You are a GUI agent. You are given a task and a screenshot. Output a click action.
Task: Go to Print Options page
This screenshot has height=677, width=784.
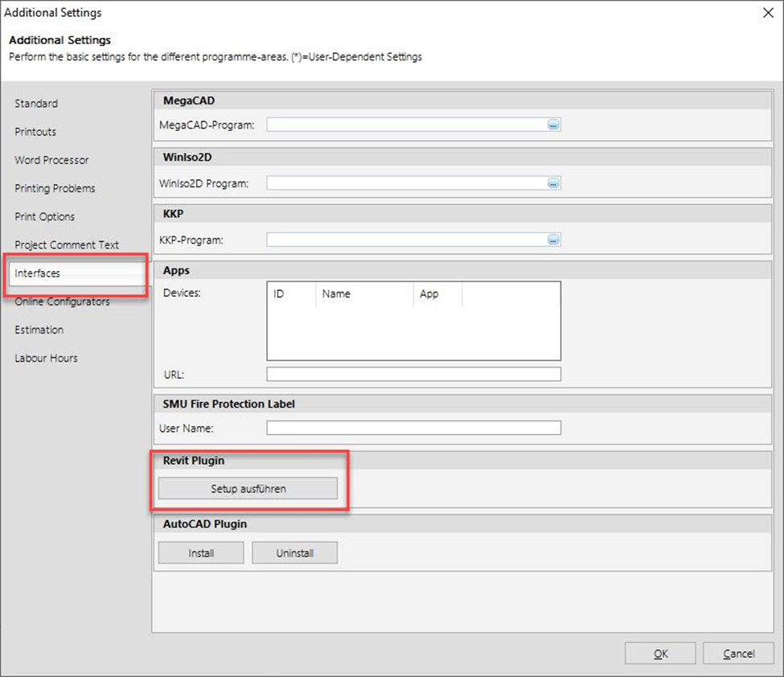pos(44,216)
